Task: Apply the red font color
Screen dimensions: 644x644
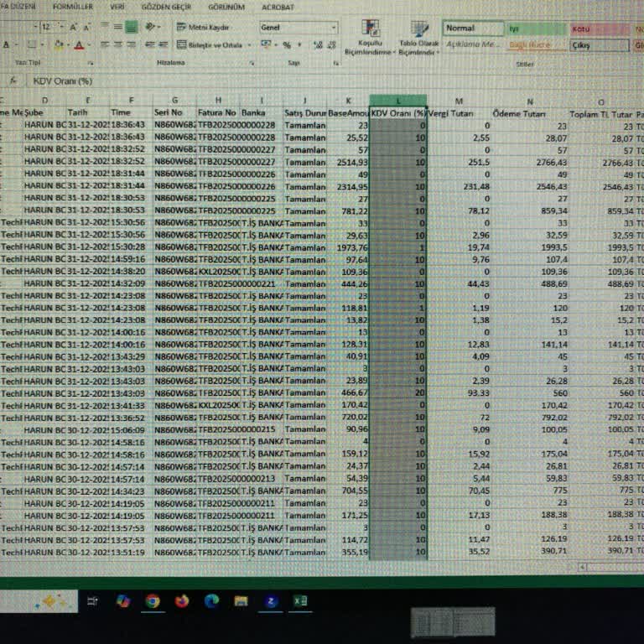Action: click(80, 44)
